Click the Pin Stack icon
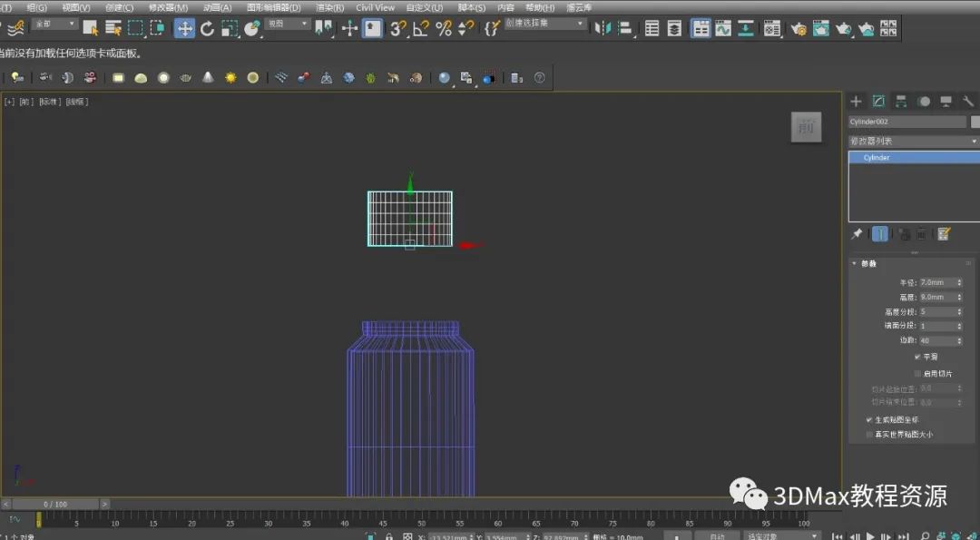Screen dimensions: 980x540 pyautogui.click(x=857, y=234)
